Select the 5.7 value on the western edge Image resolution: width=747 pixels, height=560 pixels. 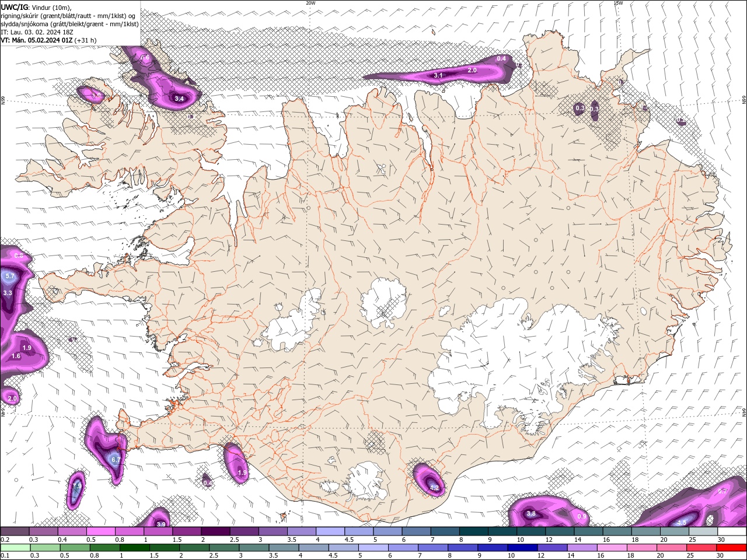pyautogui.click(x=10, y=276)
